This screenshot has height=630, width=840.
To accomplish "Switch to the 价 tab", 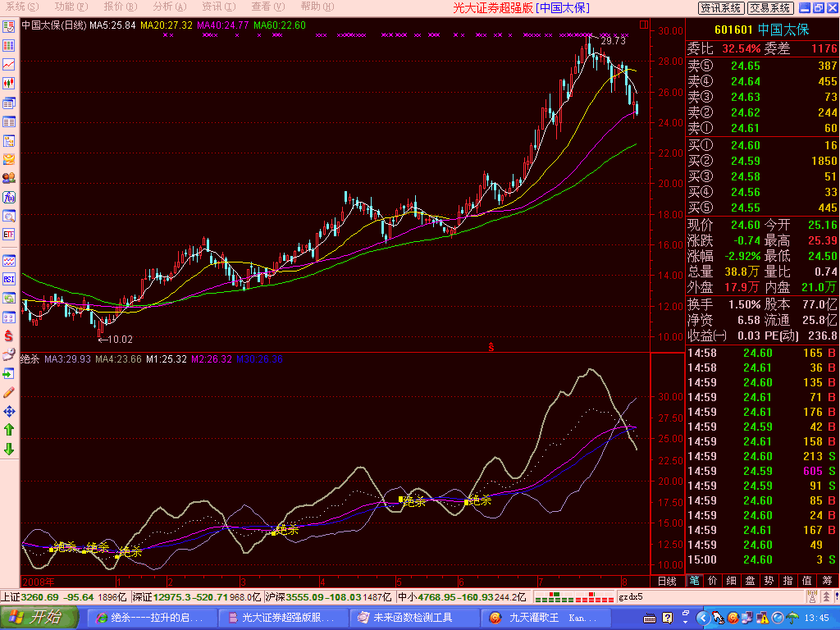I will tap(713, 581).
